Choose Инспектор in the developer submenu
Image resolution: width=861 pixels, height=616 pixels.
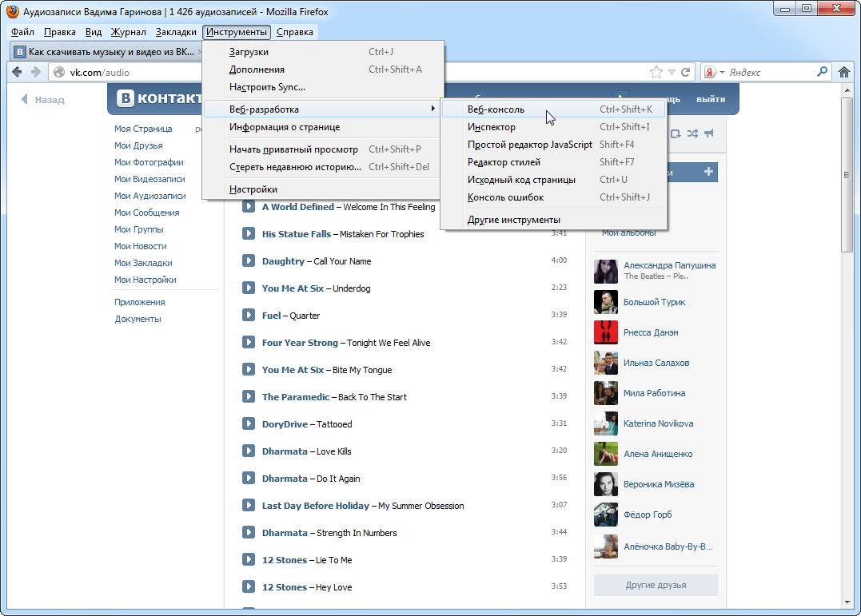(x=554, y=127)
